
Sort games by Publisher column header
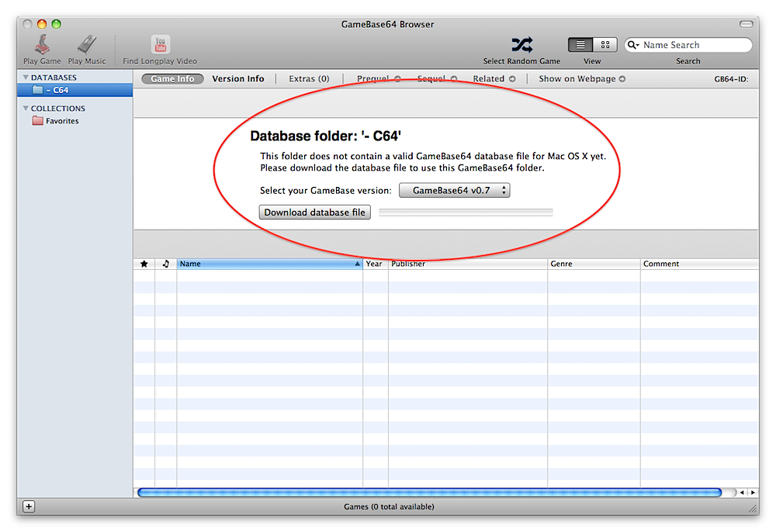pyautogui.click(x=468, y=264)
